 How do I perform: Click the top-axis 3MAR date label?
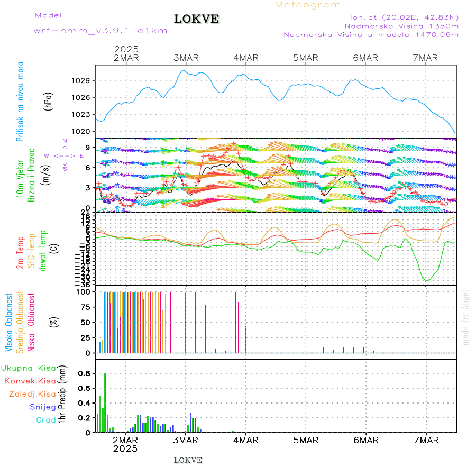pos(186,58)
